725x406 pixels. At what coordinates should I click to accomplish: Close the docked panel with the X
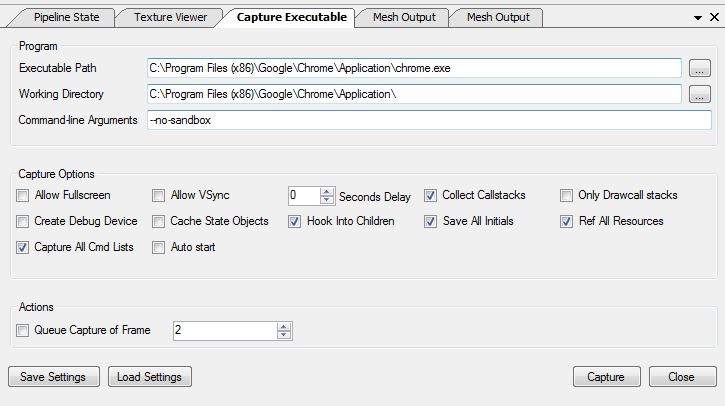pyautogui.click(x=714, y=18)
